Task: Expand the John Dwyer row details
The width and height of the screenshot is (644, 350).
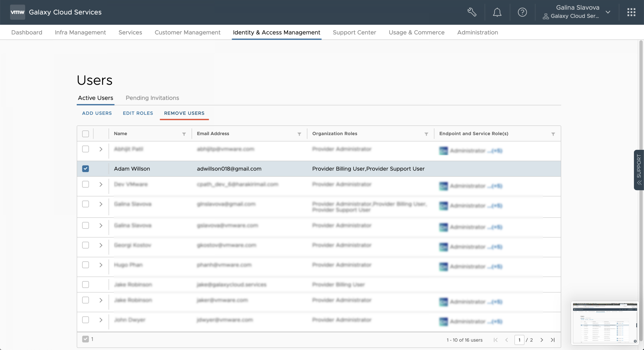Action: [x=101, y=320]
